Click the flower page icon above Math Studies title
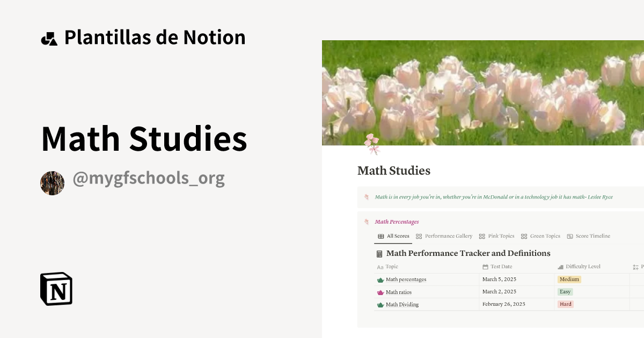Viewport: 644px width, 338px height. click(x=374, y=144)
